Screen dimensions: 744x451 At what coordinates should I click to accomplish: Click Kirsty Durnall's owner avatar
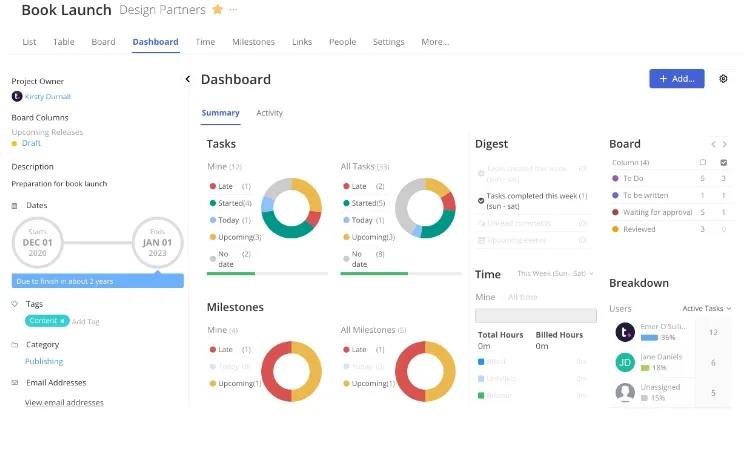click(17, 96)
